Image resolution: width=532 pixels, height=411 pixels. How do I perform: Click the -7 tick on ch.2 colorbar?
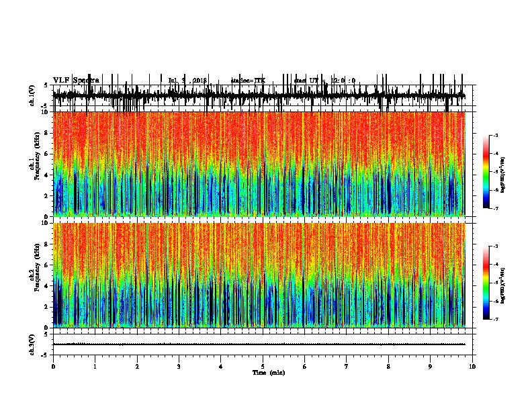(495, 319)
